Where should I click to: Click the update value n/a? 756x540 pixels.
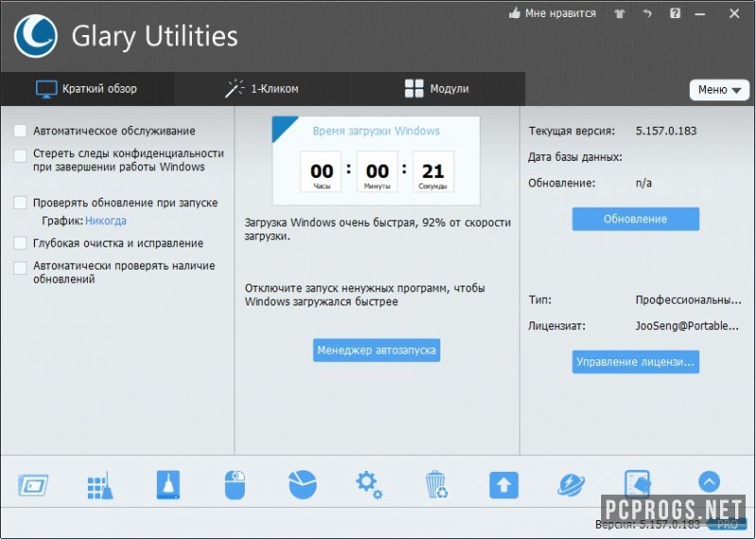tap(644, 183)
